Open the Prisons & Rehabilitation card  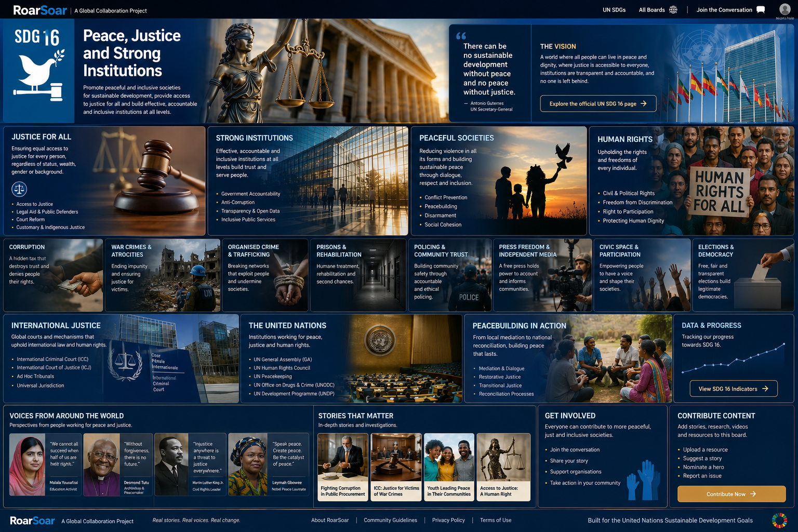click(x=358, y=275)
